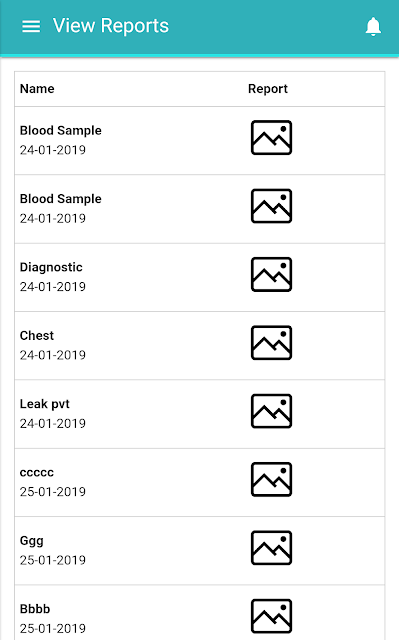Open the Chest report image icon
The height and width of the screenshot is (640, 399).
[x=271, y=342]
